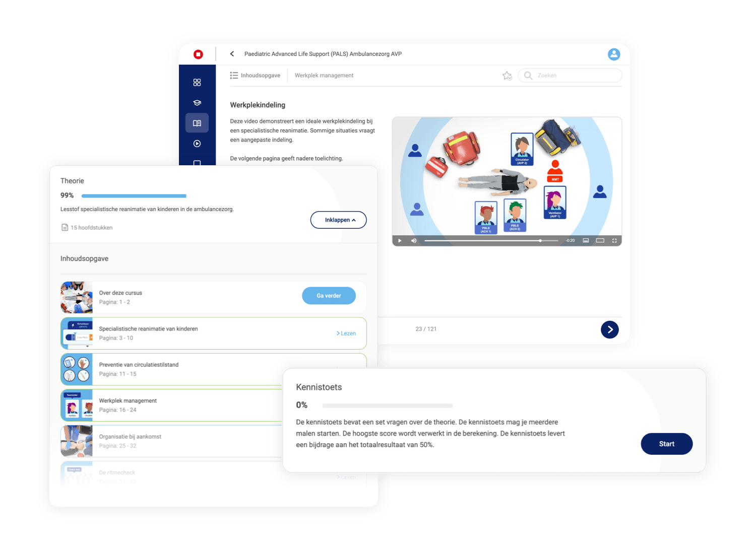The image size is (756, 544).
Task: Click the Werkplek management thumbnail
Action: pos(77,405)
